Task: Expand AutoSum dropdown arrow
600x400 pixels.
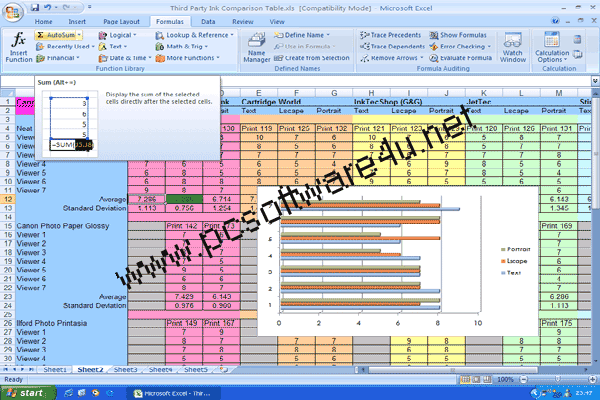Action: (79, 35)
